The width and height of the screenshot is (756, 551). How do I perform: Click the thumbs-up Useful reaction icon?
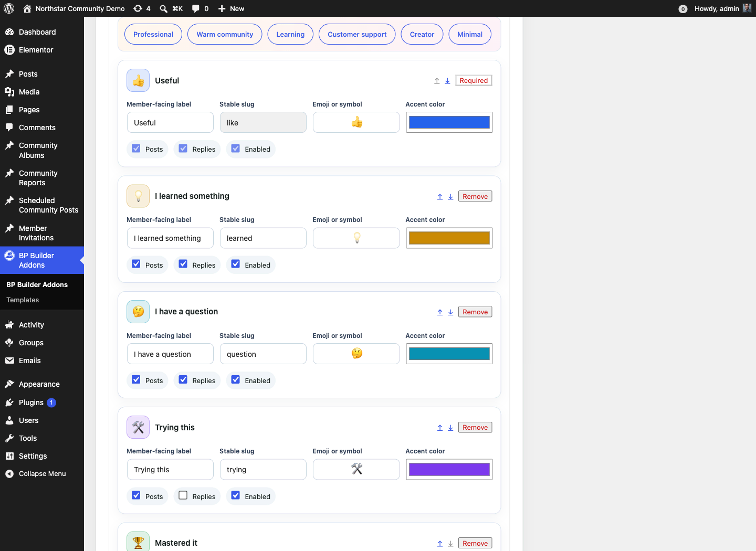[138, 80]
